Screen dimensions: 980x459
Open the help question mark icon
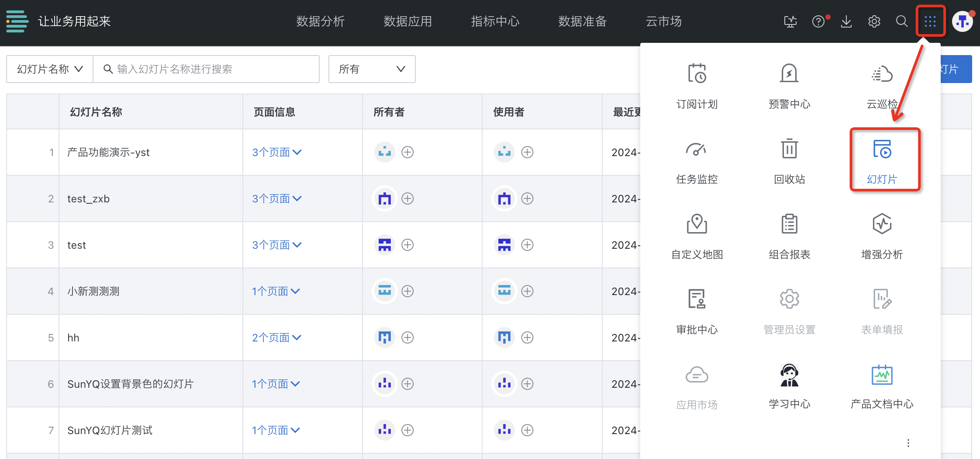click(818, 21)
